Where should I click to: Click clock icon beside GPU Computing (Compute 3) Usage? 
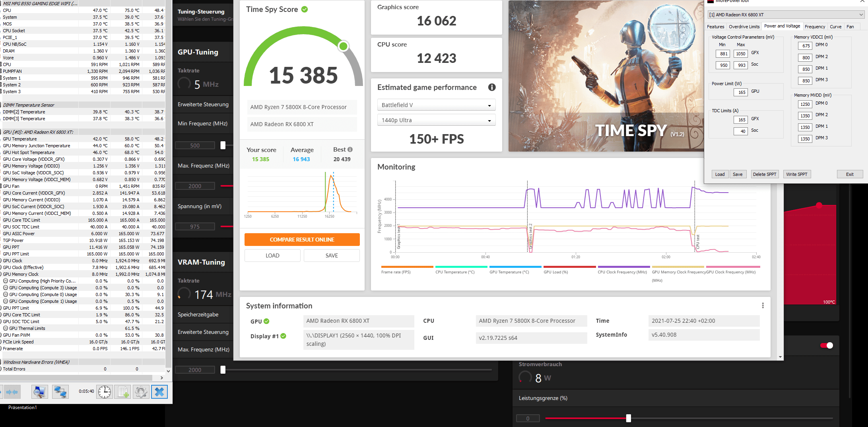tap(6, 288)
